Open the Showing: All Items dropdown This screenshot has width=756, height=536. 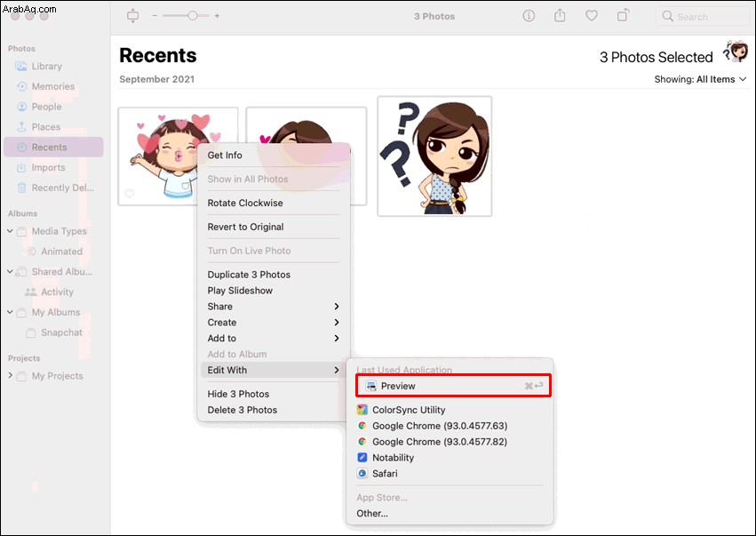pyautogui.click(x=700, y=79)
